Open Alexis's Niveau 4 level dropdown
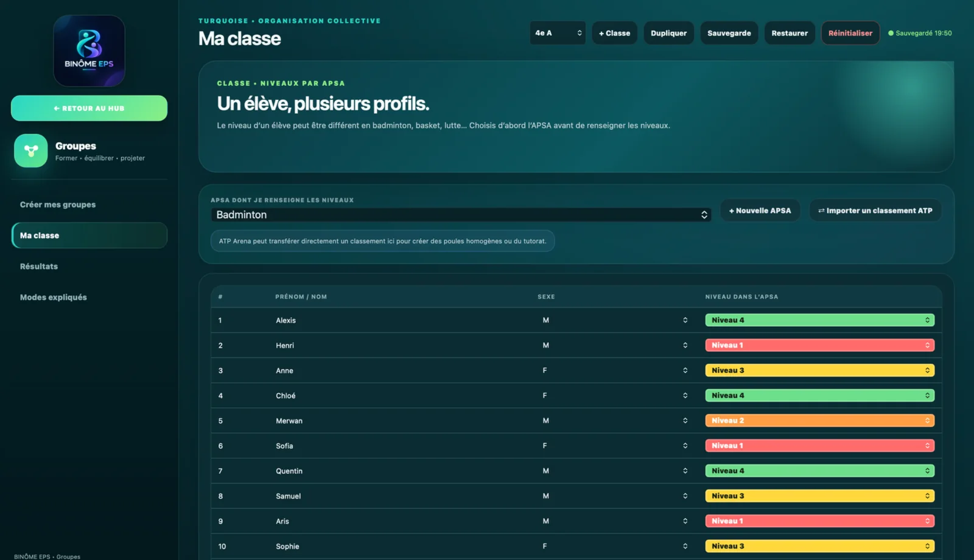This screenshot has width=974, height=560. point(819,320)
